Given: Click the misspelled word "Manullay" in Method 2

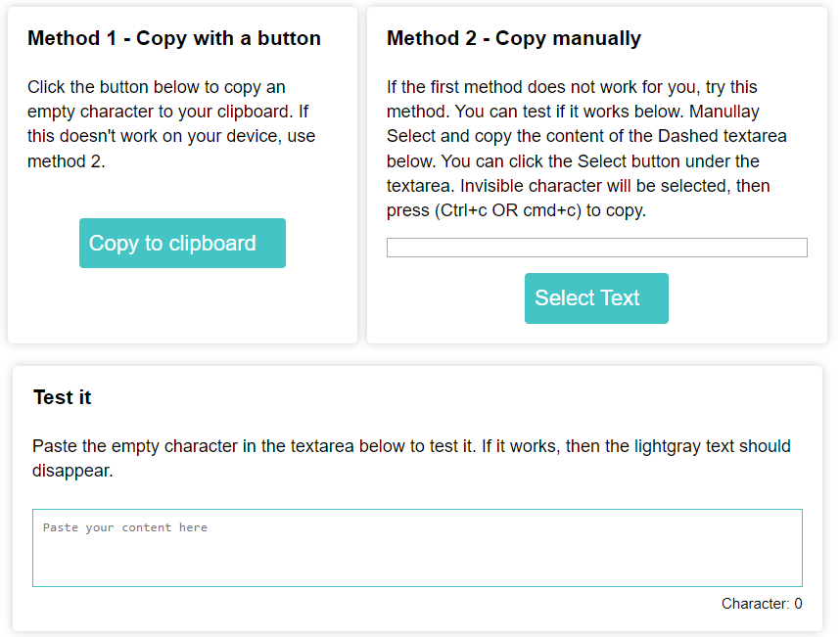Looking at the screenshot, I should [726, 112].
